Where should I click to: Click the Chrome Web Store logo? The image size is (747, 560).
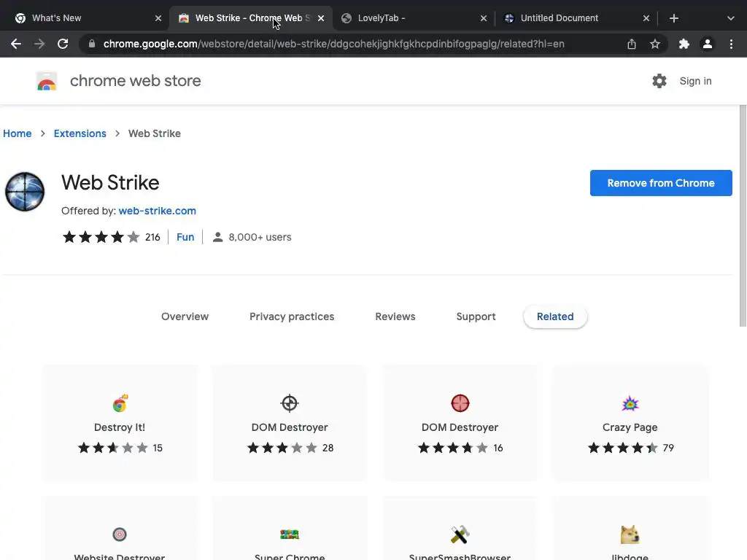tap(47, 81)
